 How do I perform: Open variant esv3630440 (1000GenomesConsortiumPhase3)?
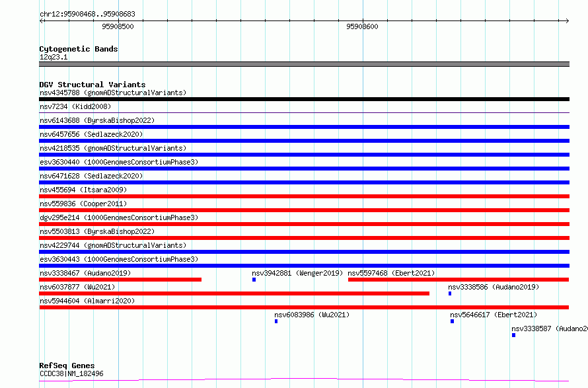pyautogui.click(x=119, y=162)
